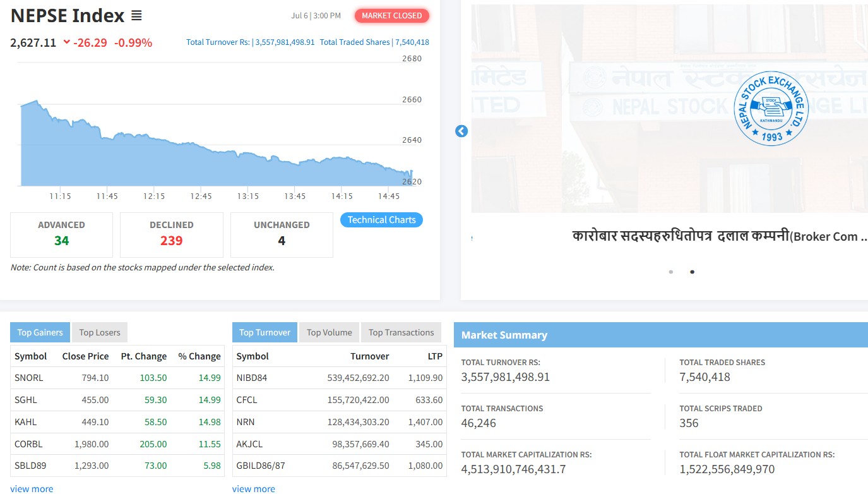
Task: Click the % Change column header
Action: pos(199,356)
